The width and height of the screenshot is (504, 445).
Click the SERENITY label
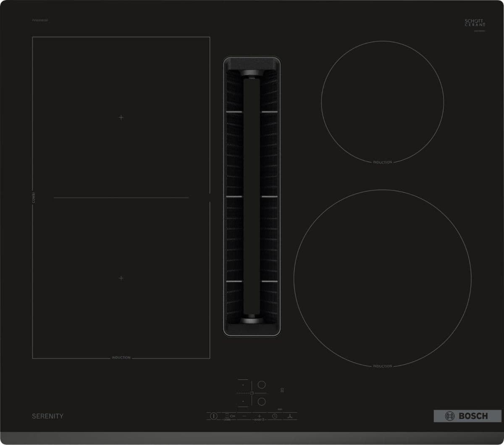[48, 416]
